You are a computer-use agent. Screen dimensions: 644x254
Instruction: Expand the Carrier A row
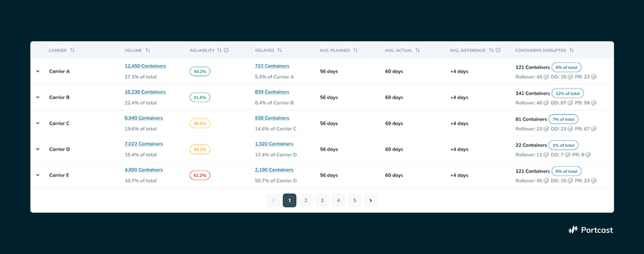coord(38,71)
